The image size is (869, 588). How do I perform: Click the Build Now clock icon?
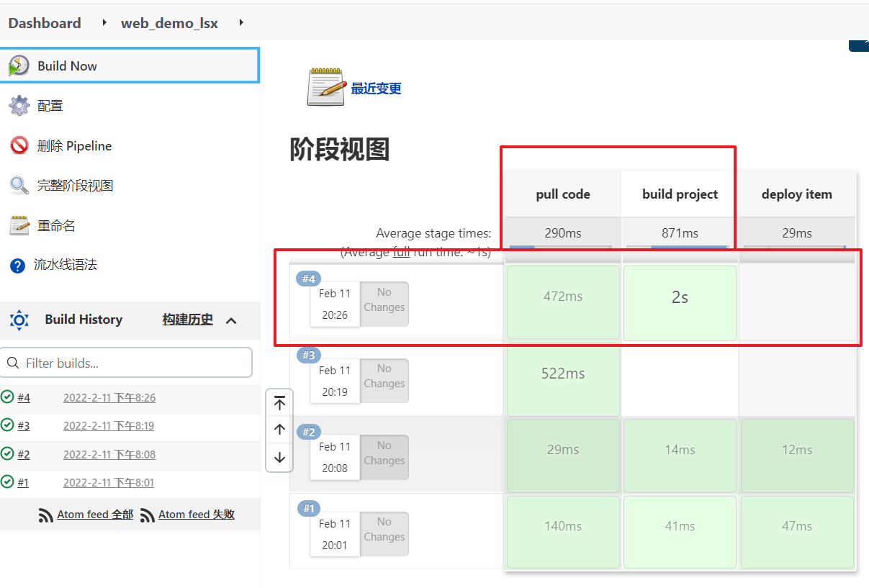coord(19,65)
